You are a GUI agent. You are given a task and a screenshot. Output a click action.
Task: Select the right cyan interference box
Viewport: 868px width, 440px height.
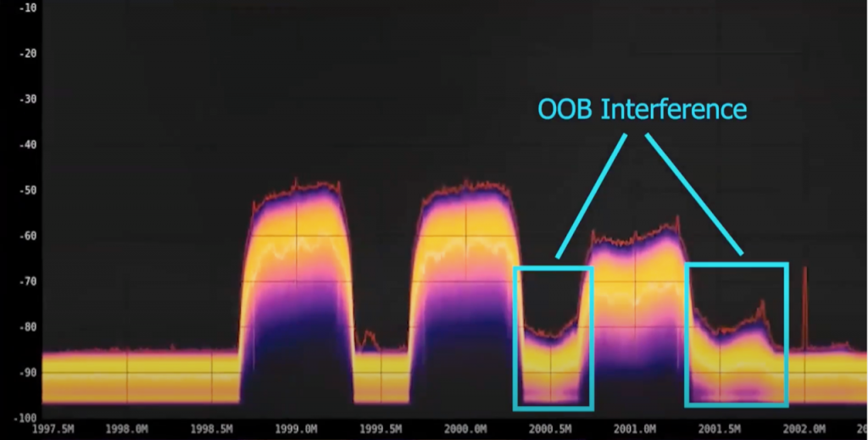click(x=737, y=334)
